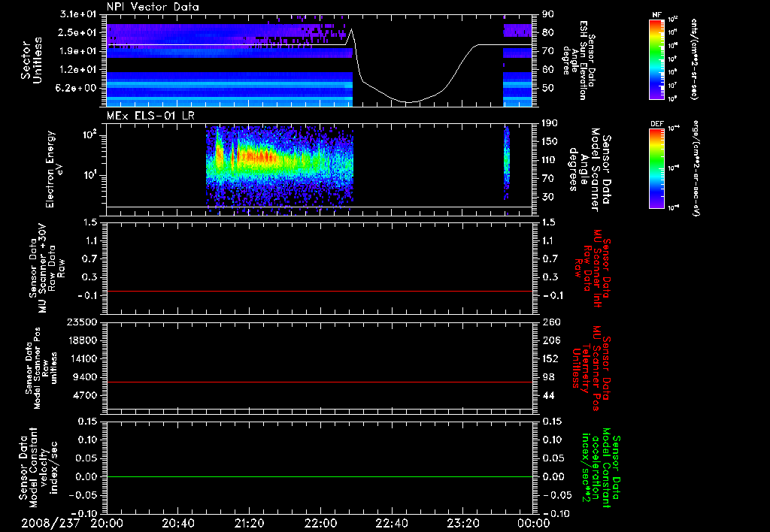
Task: Click the "18800" scanner position tick label
Action: (83, 340)
